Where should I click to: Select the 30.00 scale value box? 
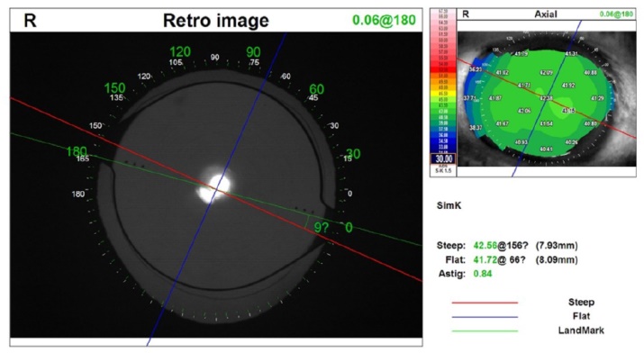443,158
